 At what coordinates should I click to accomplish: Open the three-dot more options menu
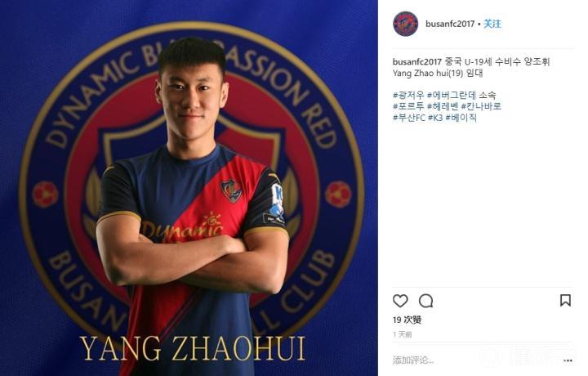[x=568, y=360]
